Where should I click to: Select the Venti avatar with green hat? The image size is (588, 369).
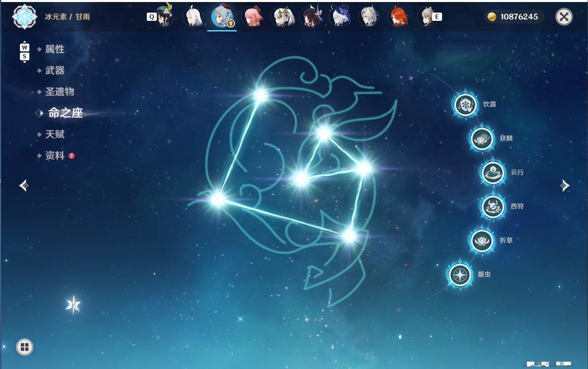[x=165, y=16]
